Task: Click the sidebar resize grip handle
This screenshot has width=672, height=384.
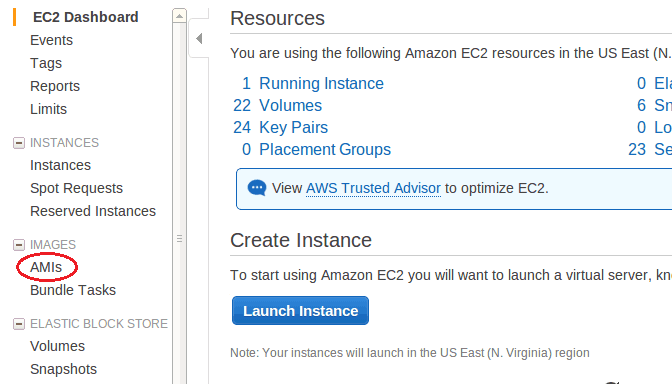Action: 180,239
